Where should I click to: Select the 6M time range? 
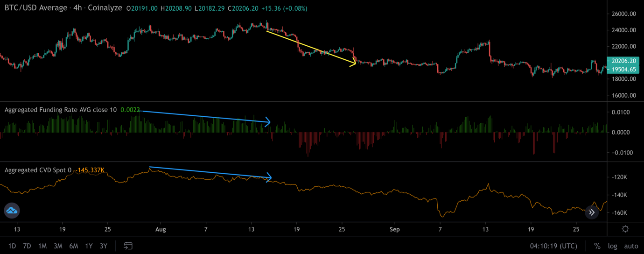[x=73, y=246]
